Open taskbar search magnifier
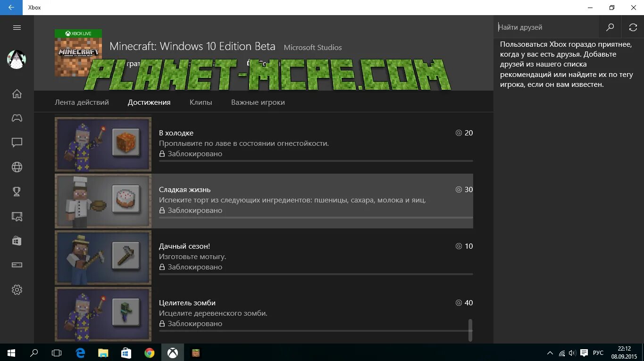This screenshot has height=361, width=644. tap(34, 353)
